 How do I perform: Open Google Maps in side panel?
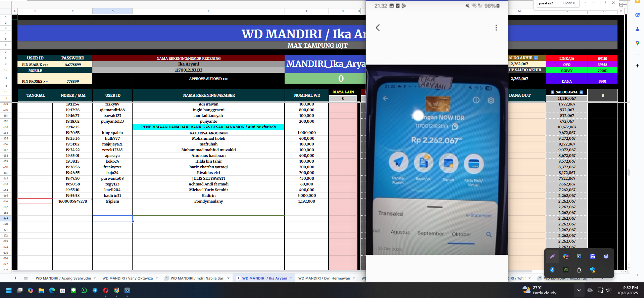(x=637, y=43)
